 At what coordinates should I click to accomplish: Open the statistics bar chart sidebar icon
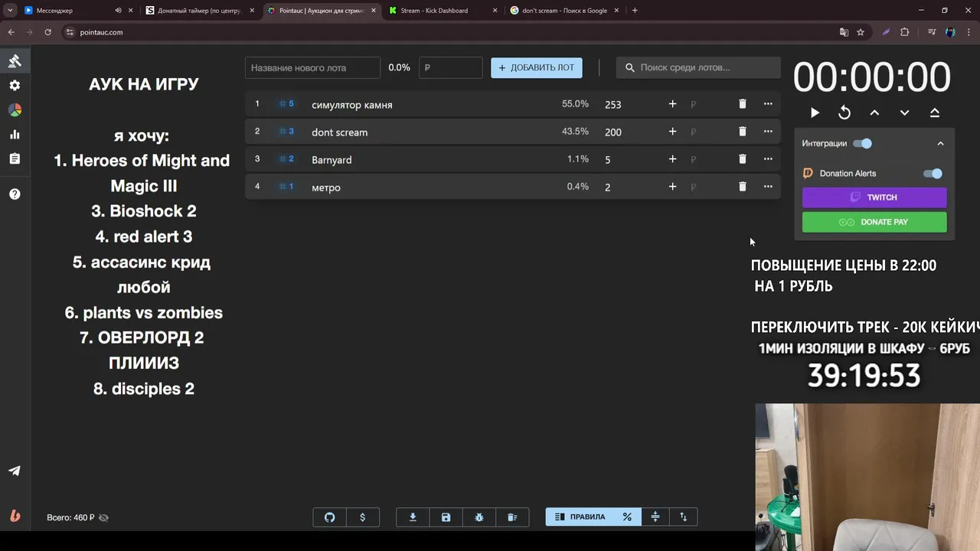[15, 135]
